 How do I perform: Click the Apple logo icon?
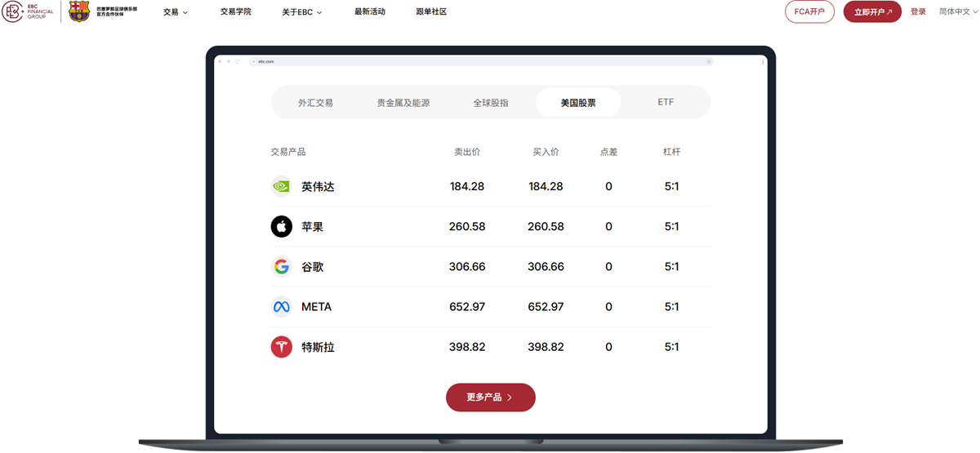click(281, 226)
